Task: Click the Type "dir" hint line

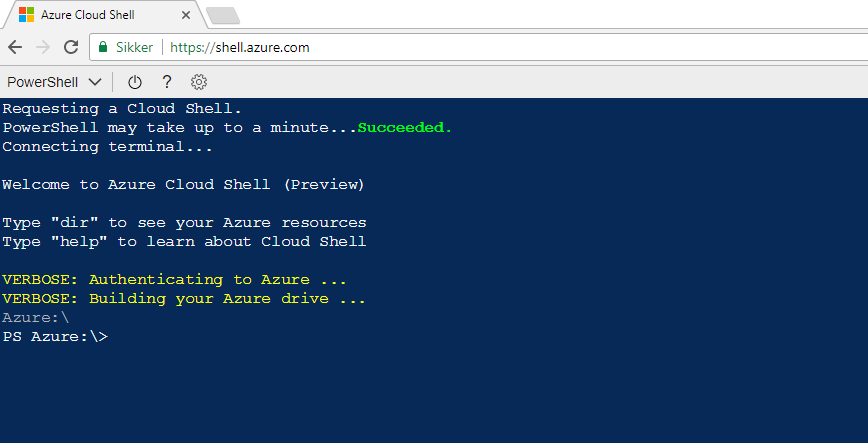Action: coord(184,223)
